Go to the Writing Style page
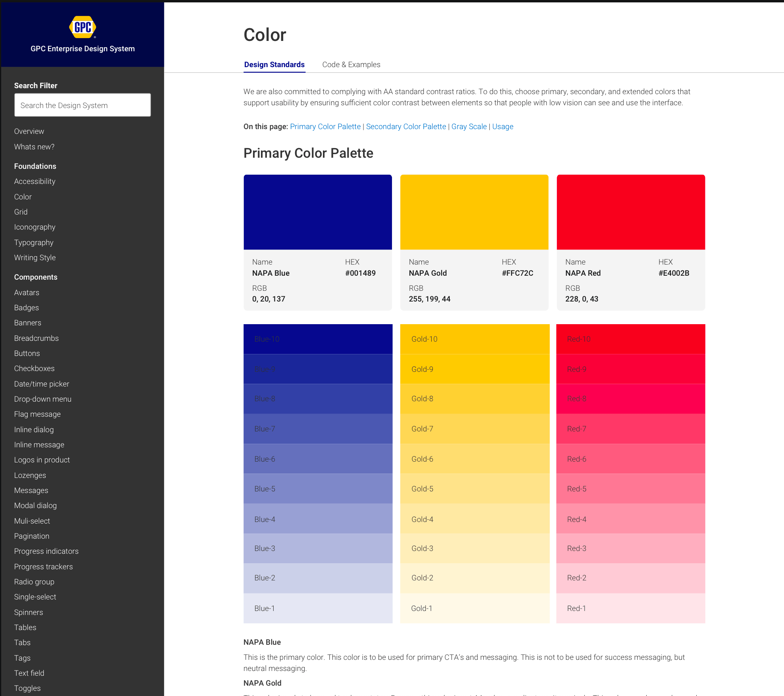This screenshot has width=784, height=696. [x=35, y=257]
